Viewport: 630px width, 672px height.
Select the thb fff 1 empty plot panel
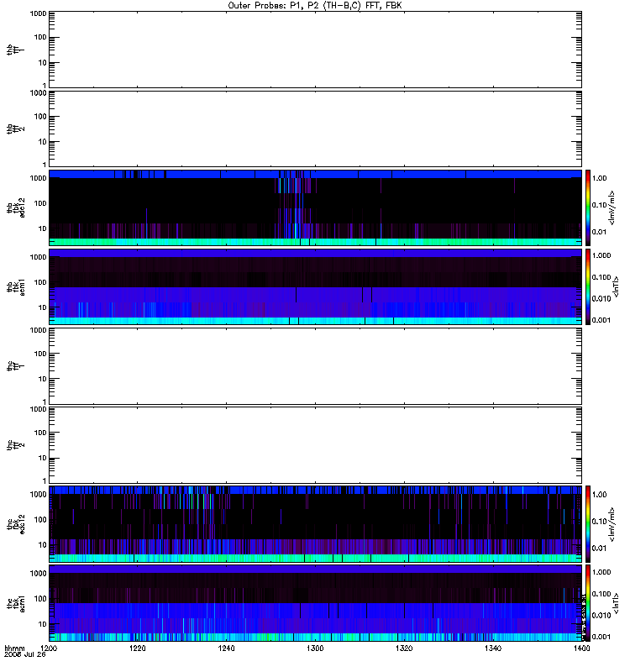pos(315,50)
